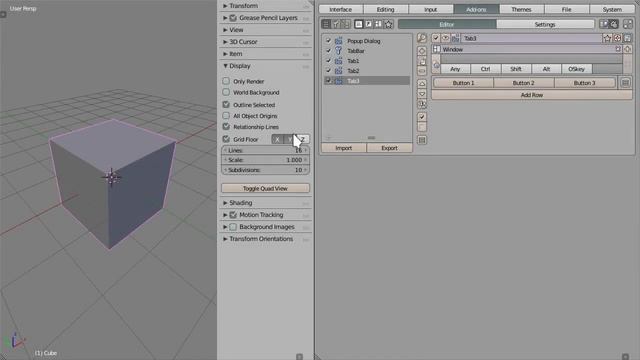This screenshot has width=640, height=360.
Task: Expand the Motion Tracking panel
Action: [224, 215]
